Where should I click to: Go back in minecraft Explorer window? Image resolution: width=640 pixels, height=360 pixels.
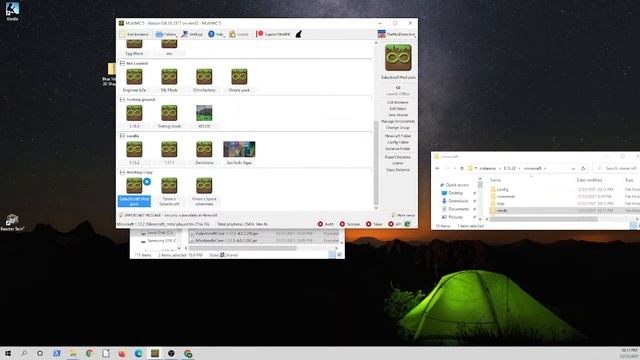(437, 168)
